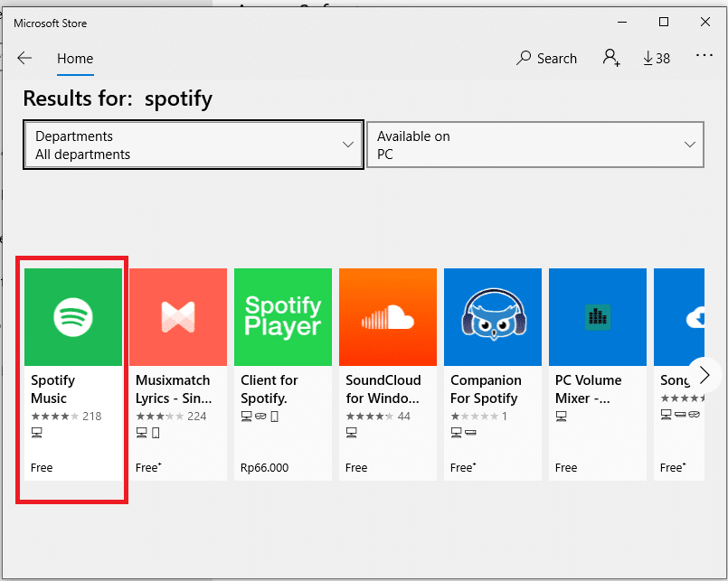Open the SoundCloud cloud icon tile
This screenshot has width=728, height=581.
pos(388,317)
